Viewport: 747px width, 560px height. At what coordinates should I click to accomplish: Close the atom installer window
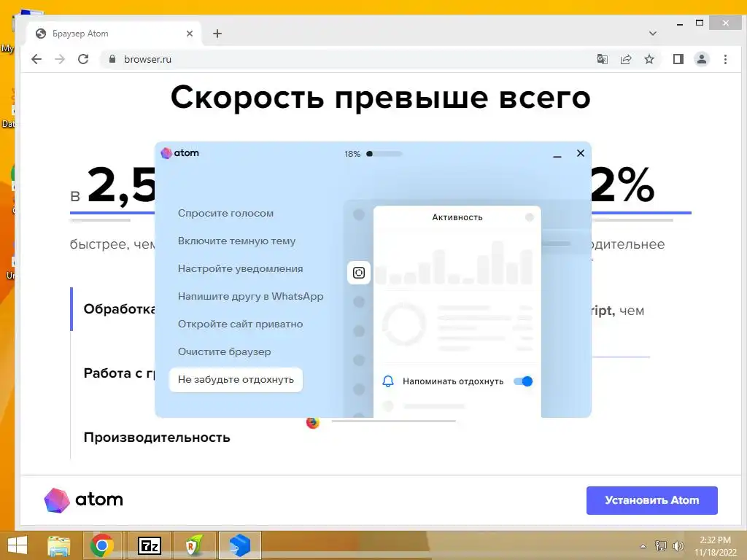pyautogui.click(x=580, y=153)
